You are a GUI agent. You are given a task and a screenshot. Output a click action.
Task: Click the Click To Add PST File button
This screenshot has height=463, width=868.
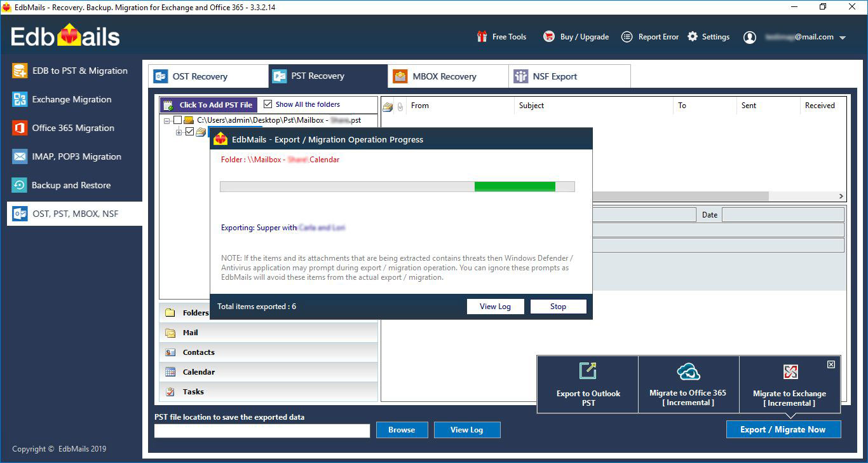pyautogui.click(x=208, y=105)
